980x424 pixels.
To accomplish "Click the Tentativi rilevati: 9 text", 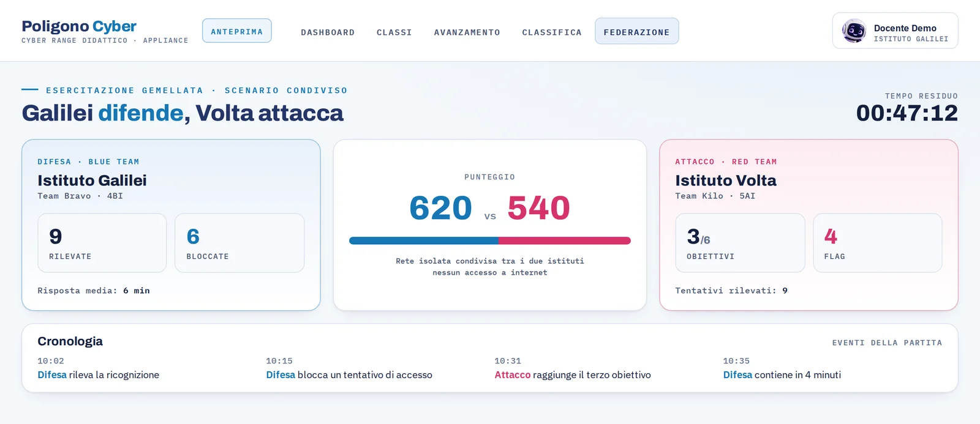I will [x=731, y=291].
